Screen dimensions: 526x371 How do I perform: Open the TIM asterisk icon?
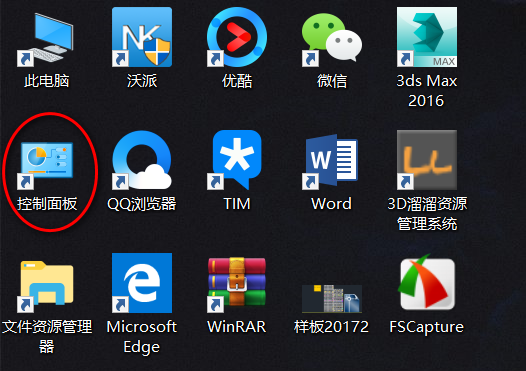point(235,160)
